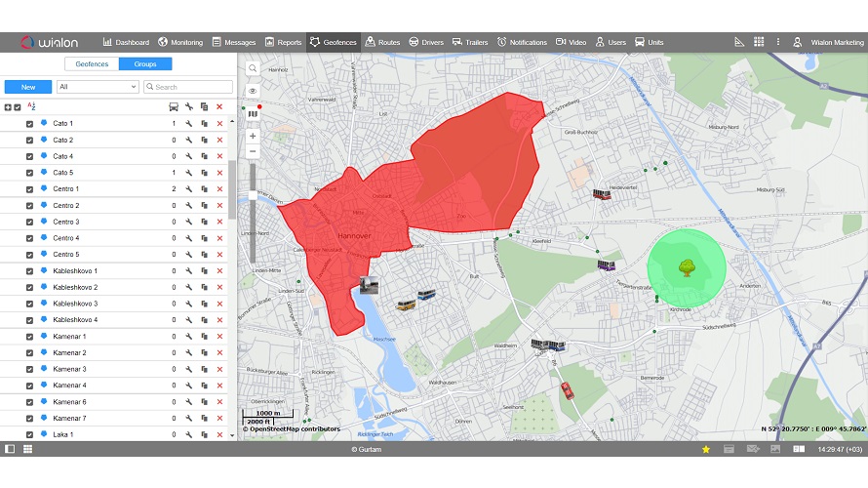Toggle the Kableshkovo 1 checkbox
This screenshot has height=488, width=868.
(29, 271)
